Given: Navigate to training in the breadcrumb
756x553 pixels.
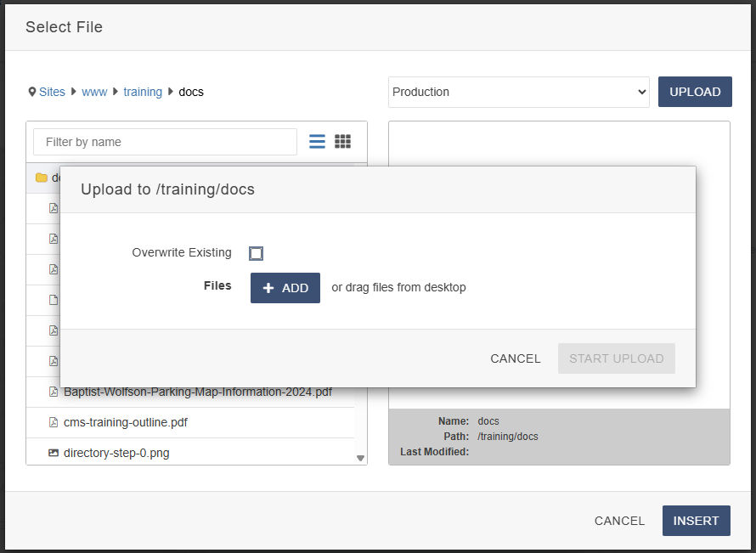Looking at the screenshot, I should pos(143,92).
